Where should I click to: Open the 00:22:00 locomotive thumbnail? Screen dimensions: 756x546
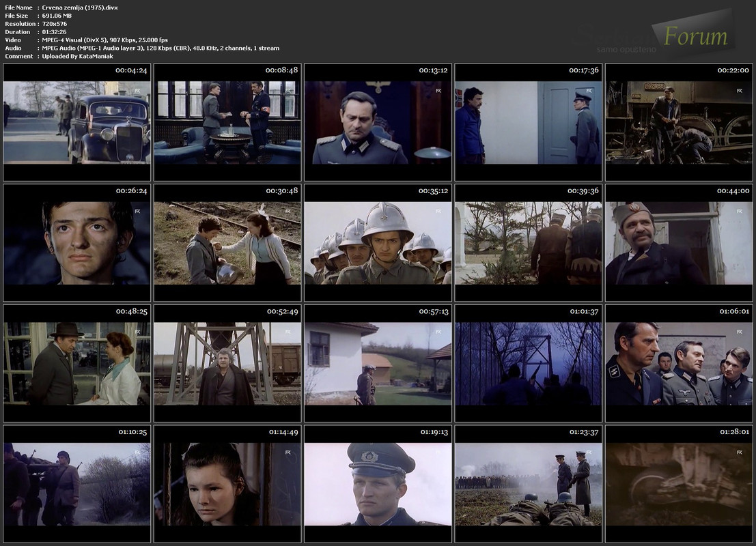coord(679,122)
